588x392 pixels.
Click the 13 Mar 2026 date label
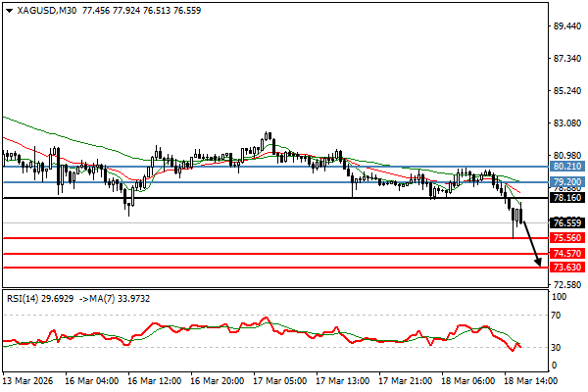coord(27,379)
